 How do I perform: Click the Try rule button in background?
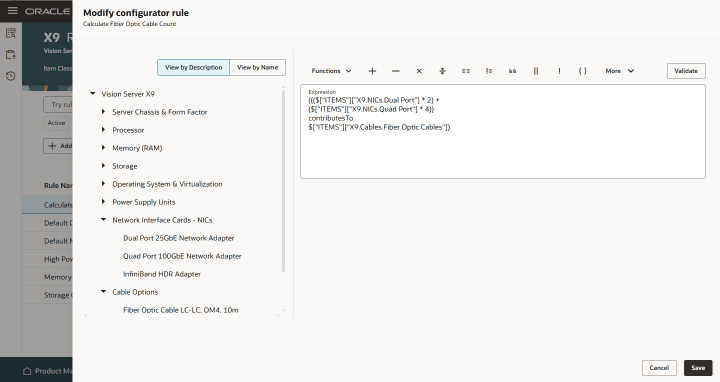point(58,105)
